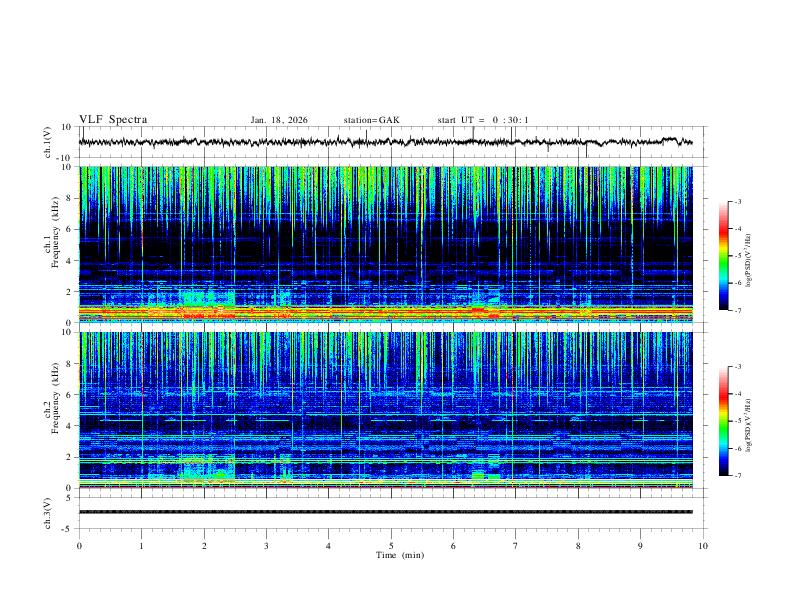792x612 pixels.
Task: Click the ch.2 'Frequency (kHz)' axis label
Action: (55, 398)
